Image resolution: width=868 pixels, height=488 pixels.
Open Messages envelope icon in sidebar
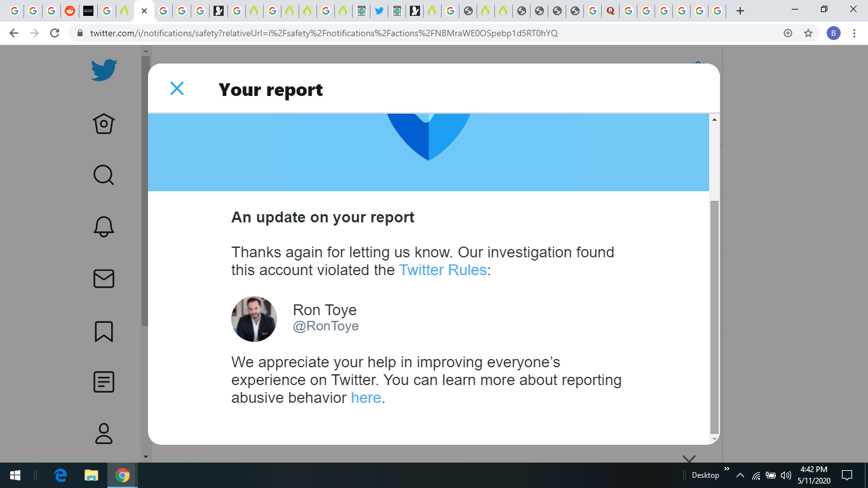click(104, 278)
